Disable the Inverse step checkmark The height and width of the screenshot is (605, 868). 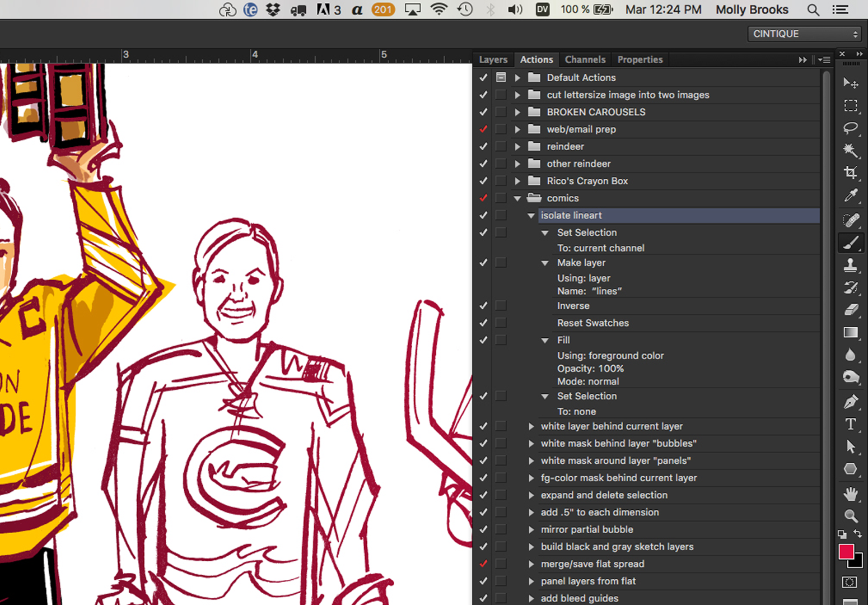pos(483,306)
